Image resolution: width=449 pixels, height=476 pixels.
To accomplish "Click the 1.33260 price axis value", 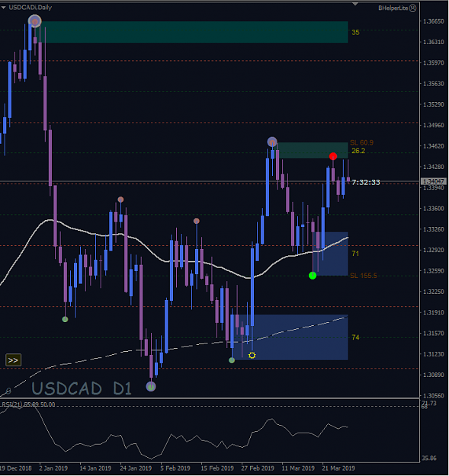I will tap(434, 229).
